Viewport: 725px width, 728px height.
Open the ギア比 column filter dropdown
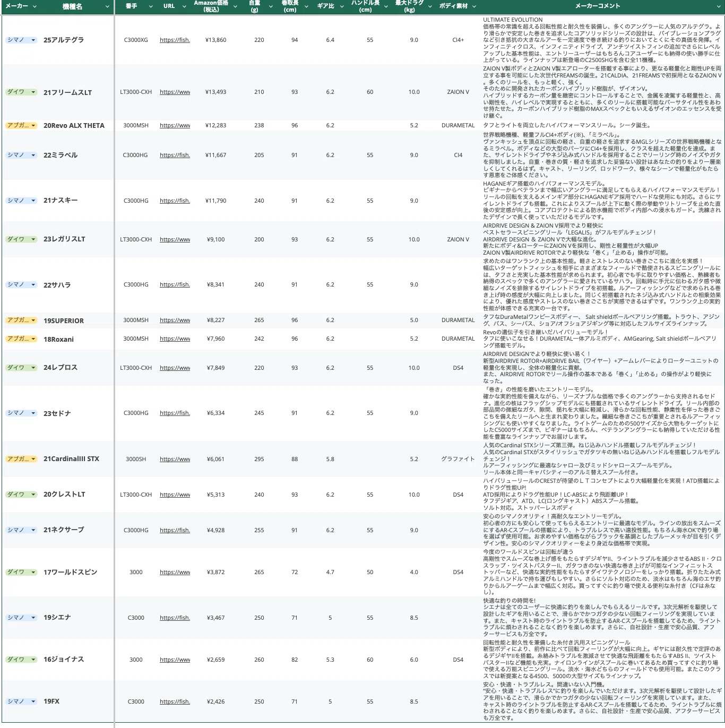(342, 6)
